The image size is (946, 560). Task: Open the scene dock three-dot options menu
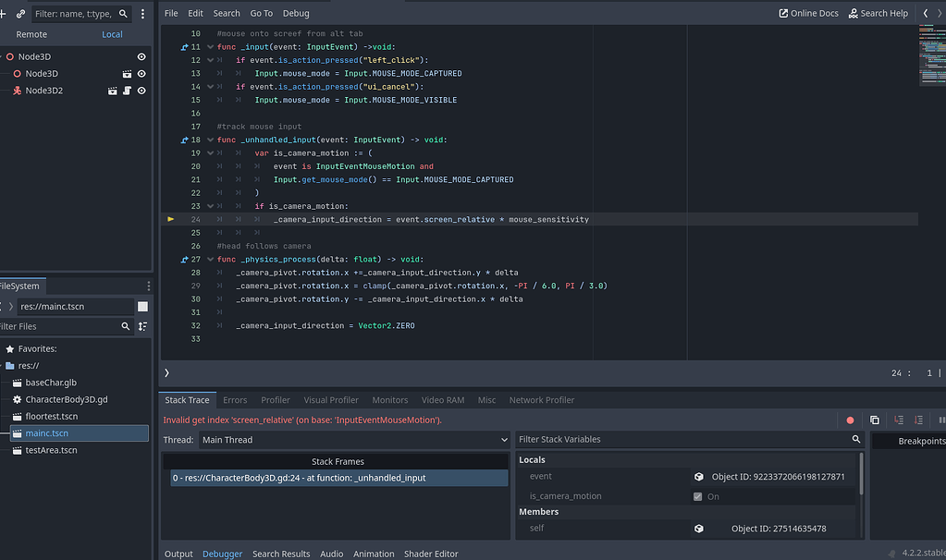pos(142,14)
